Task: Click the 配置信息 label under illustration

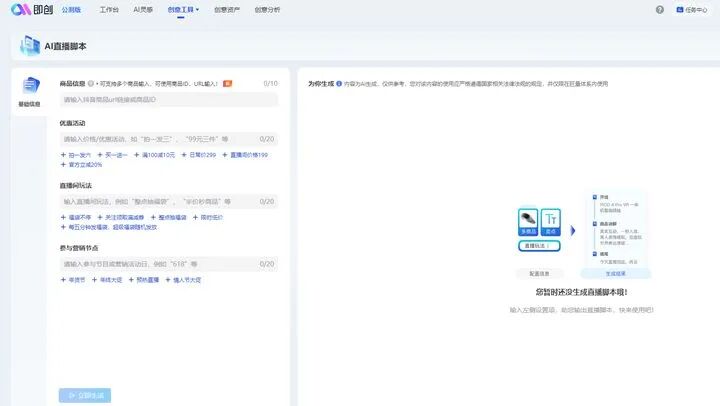Action: [x=539, y=274]
